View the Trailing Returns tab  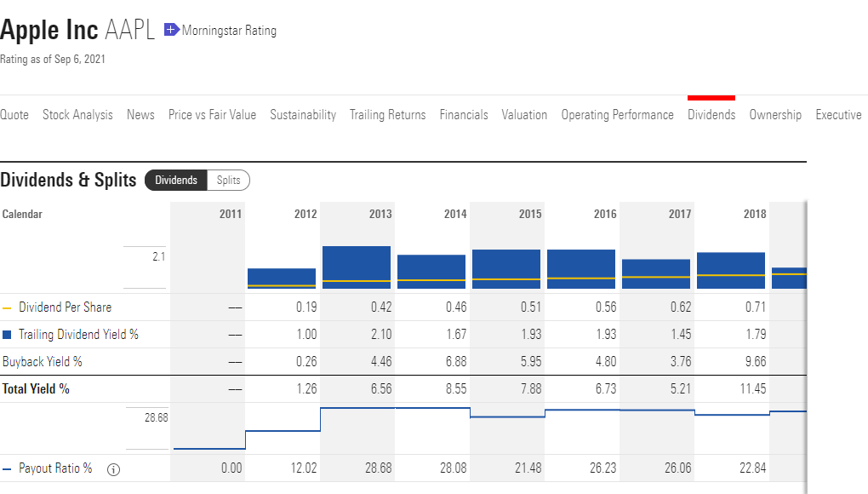point(387,115)
